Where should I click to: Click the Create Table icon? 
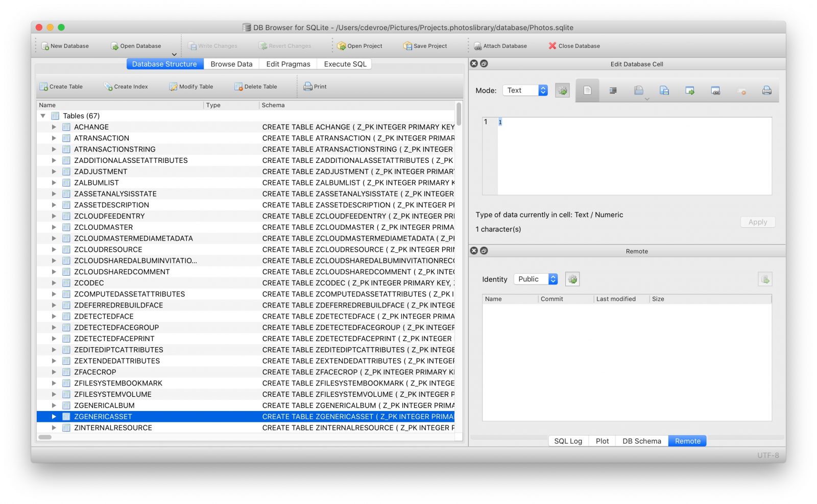coord(44,87)
